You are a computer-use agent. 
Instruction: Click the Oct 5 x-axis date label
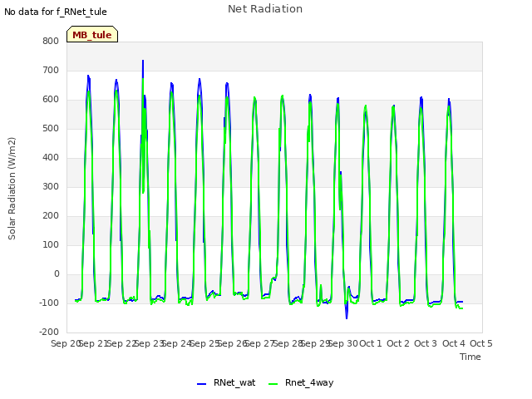pos(481,343)
